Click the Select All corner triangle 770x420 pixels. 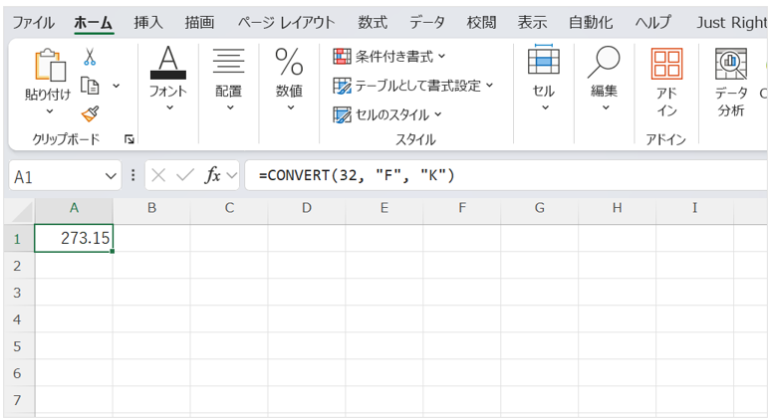click(x=22, y=212)
